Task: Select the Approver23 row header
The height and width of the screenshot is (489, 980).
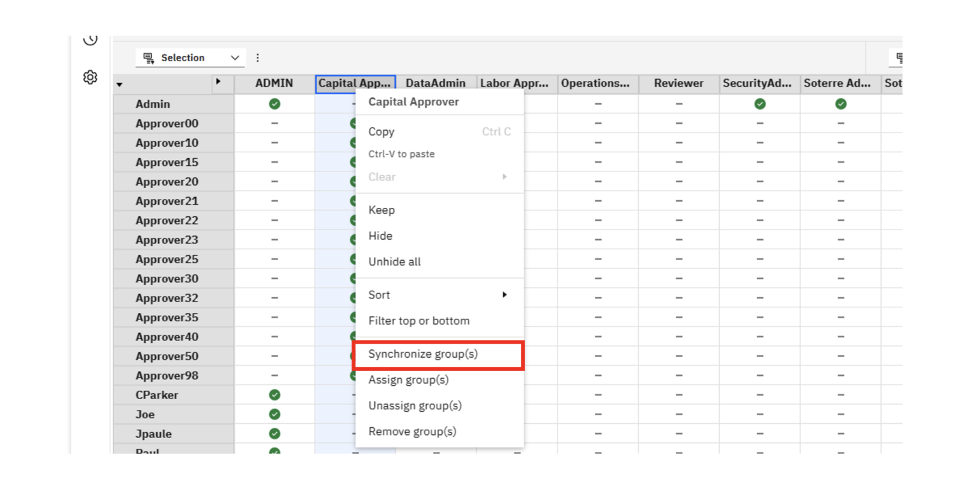Action: click(x=174, y=240)
